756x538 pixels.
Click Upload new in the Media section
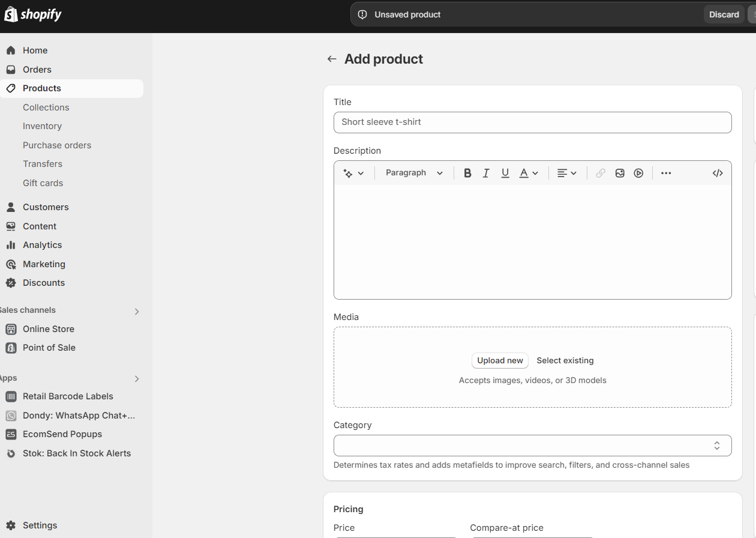click(x=500, y=360)
